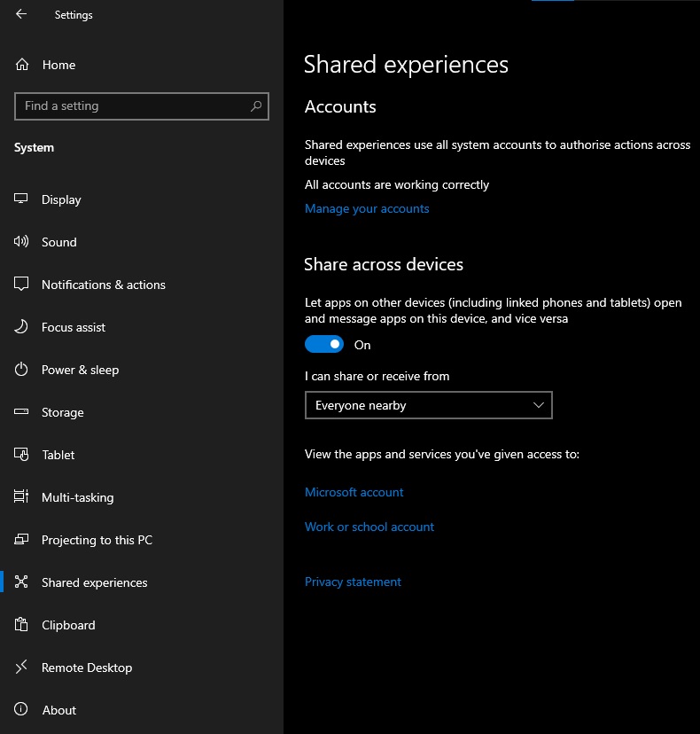The width and height of the screenshot is (700, 734).
Task: Click the Clipboard icon in the sidebar
Action: click(22, 625)
